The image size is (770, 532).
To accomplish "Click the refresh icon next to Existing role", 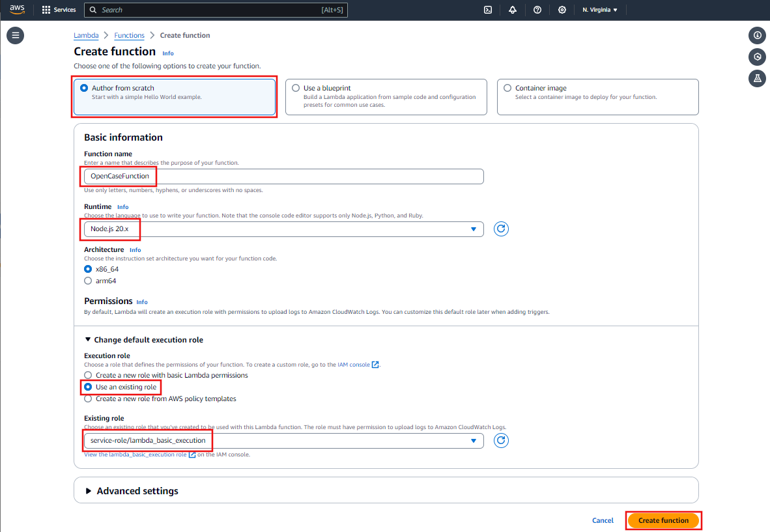I will pos(501,441).
